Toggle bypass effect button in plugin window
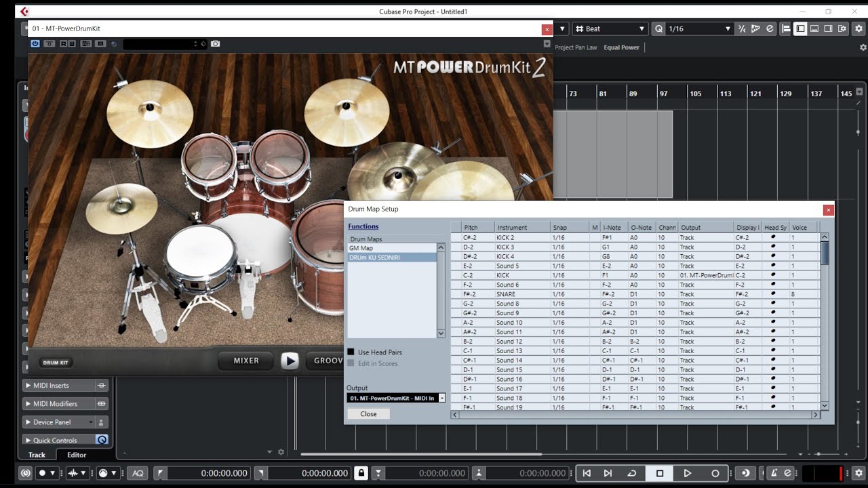 pyautogui.click(x=50, y=43)
